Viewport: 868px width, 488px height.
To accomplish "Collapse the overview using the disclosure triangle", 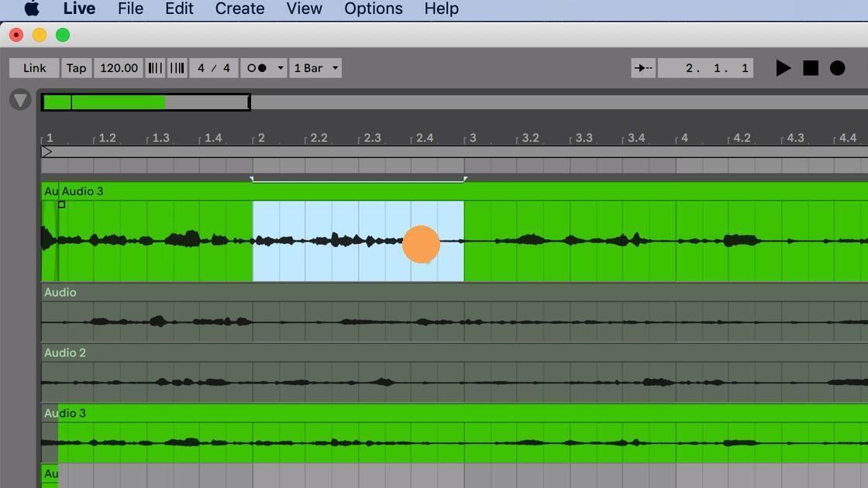I will pos(19,99).
